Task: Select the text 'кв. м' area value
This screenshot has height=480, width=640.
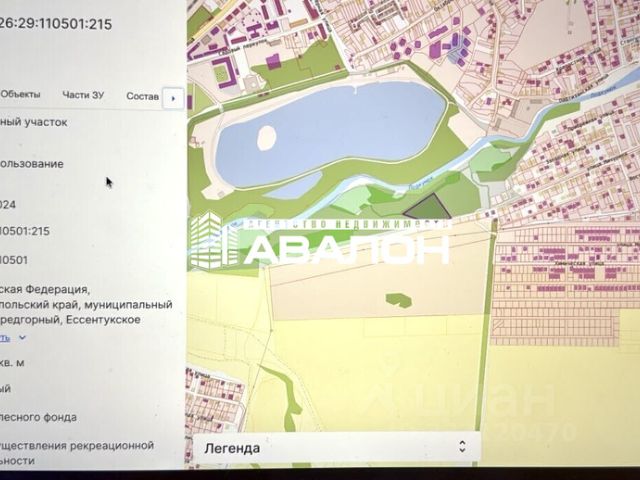Action: pyautogui.click(x=12, y=362)
